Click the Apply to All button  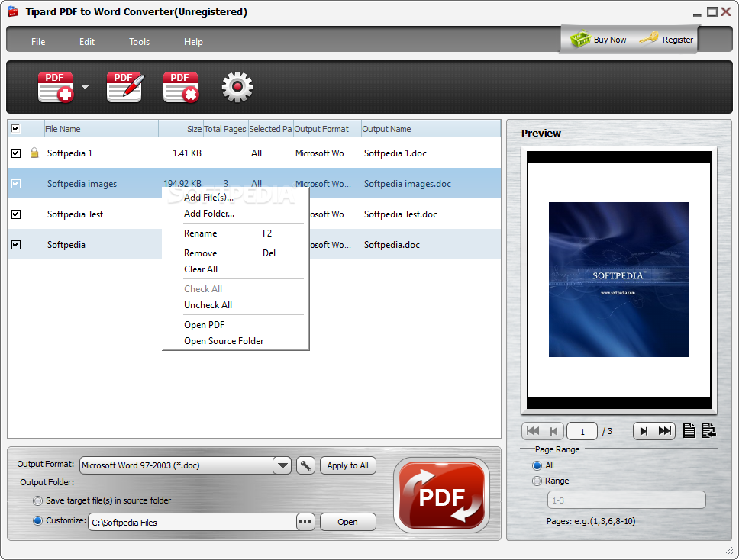(x=347, y=465)
